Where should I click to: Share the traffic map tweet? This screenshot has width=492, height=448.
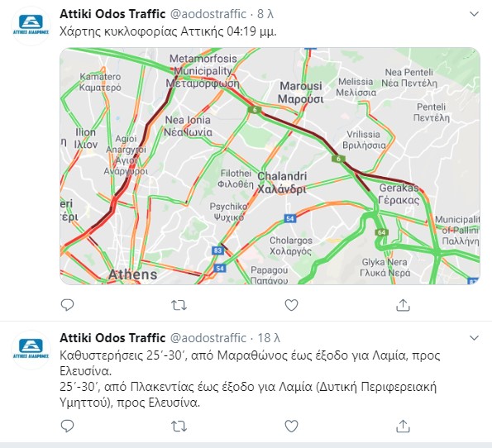pos(403,305)
